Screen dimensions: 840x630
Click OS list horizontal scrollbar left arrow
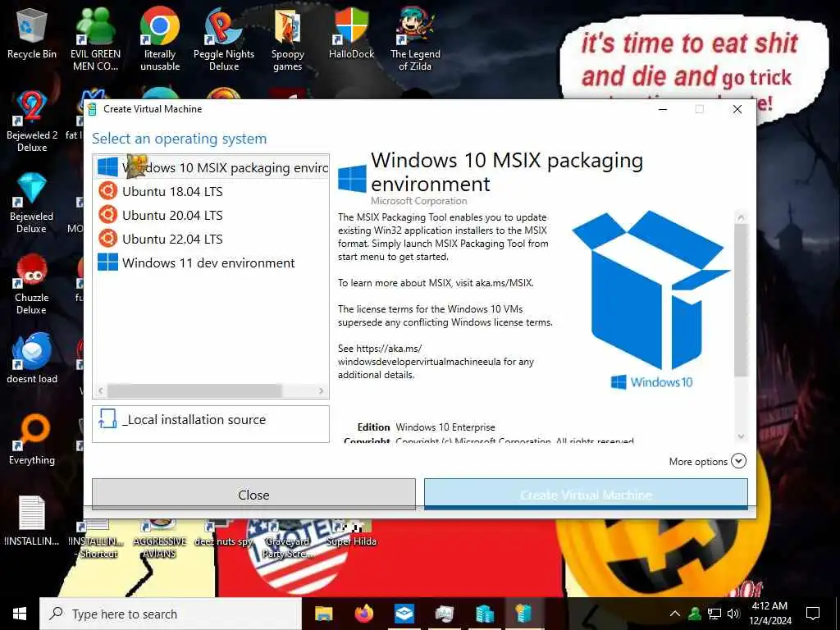click(100, 391)
